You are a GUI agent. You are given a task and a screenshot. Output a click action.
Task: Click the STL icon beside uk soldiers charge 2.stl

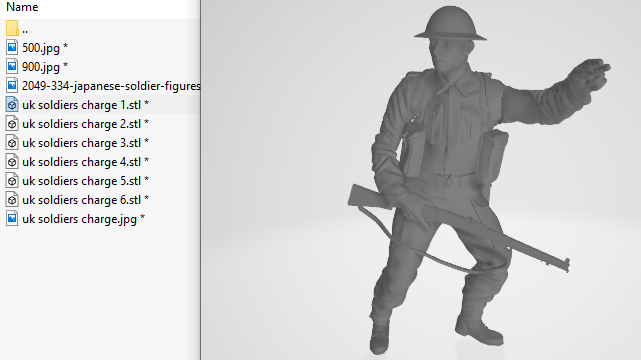[x=12, y=124]
